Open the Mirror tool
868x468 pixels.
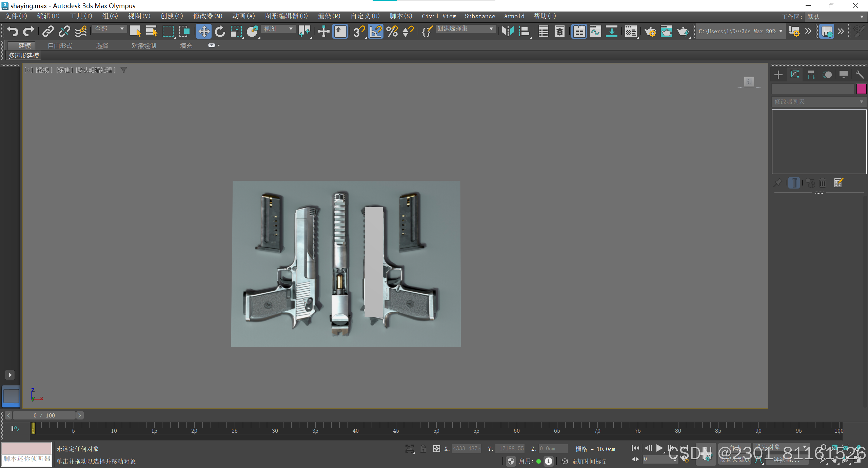pos(508,32)
